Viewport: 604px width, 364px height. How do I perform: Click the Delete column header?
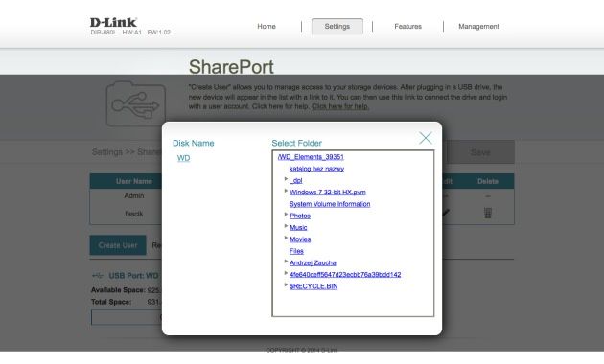[488, 181]
